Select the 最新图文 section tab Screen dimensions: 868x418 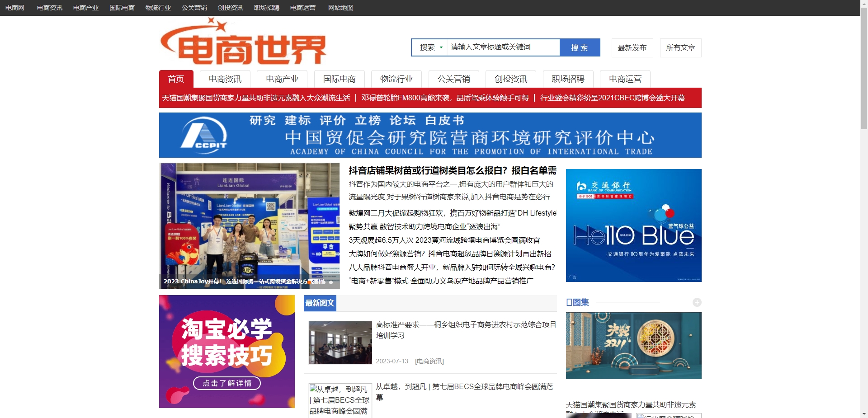click(x=320, y=303)
